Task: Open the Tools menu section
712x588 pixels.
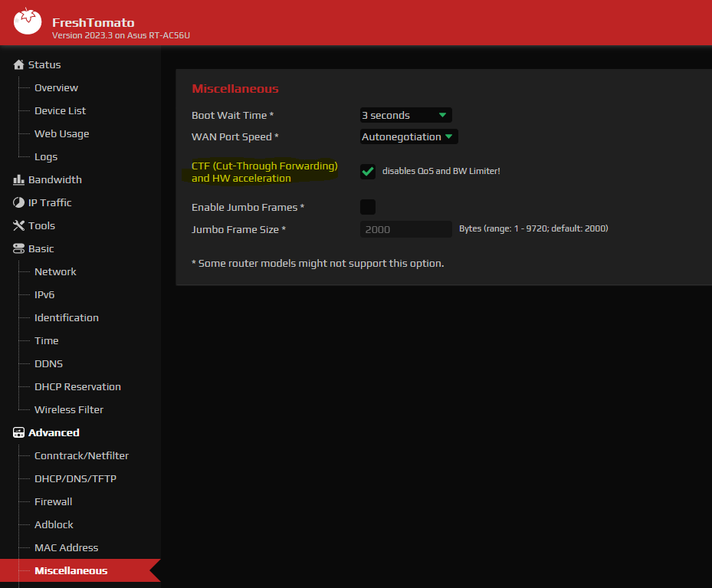Action: pyautogui.click(x=41, y=225)
